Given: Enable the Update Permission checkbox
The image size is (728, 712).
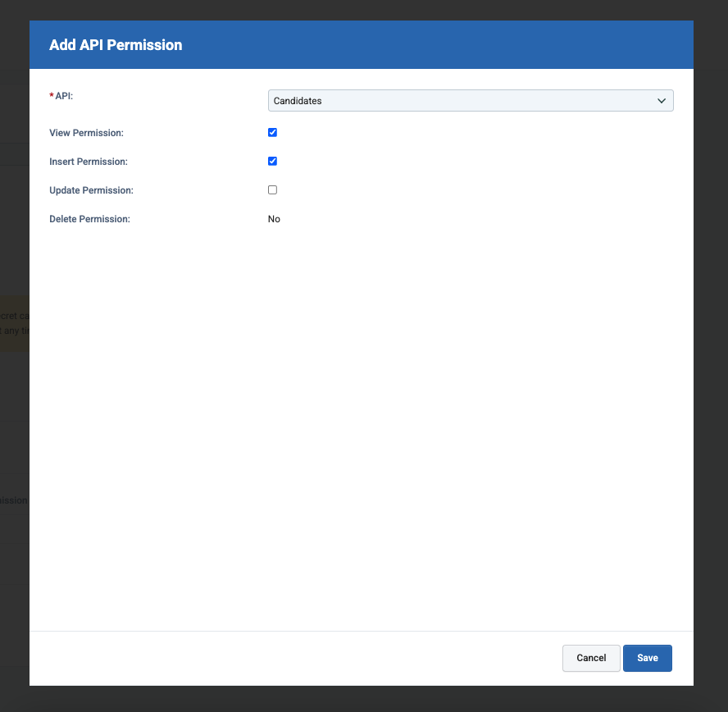Looking at the screenshot, I should tap(272, 189).
